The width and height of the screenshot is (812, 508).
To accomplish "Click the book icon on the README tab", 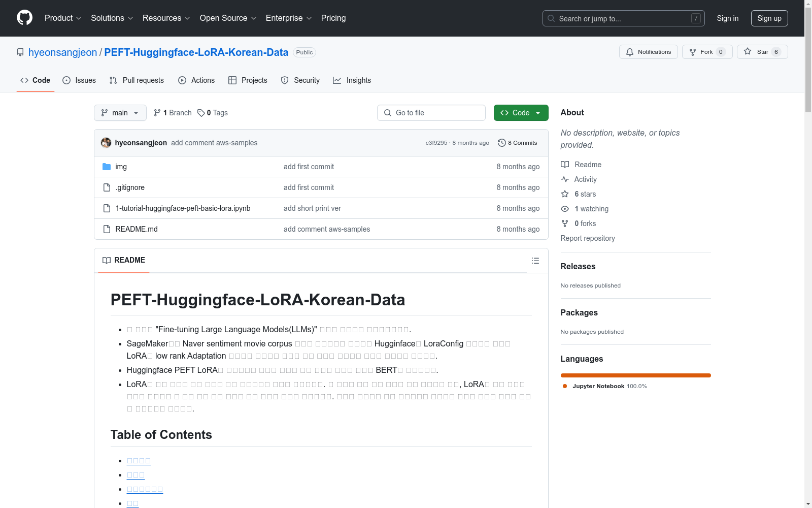I will 107,260.
